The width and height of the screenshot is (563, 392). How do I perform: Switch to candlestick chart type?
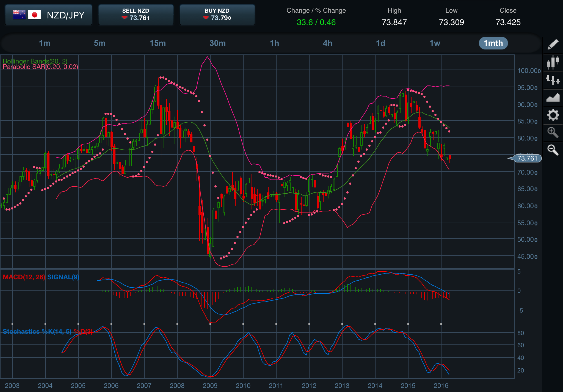(x=553, y=62)
